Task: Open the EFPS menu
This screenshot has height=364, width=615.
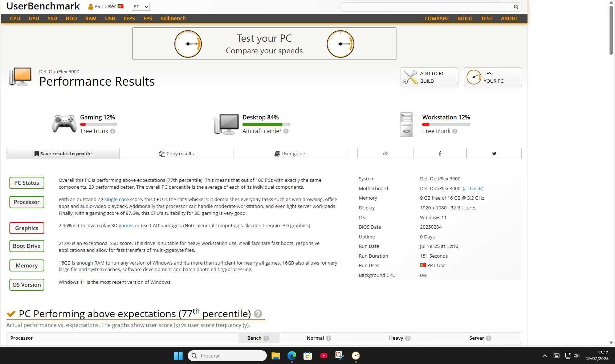Action: pyautogui.click(x=129, y=19)
